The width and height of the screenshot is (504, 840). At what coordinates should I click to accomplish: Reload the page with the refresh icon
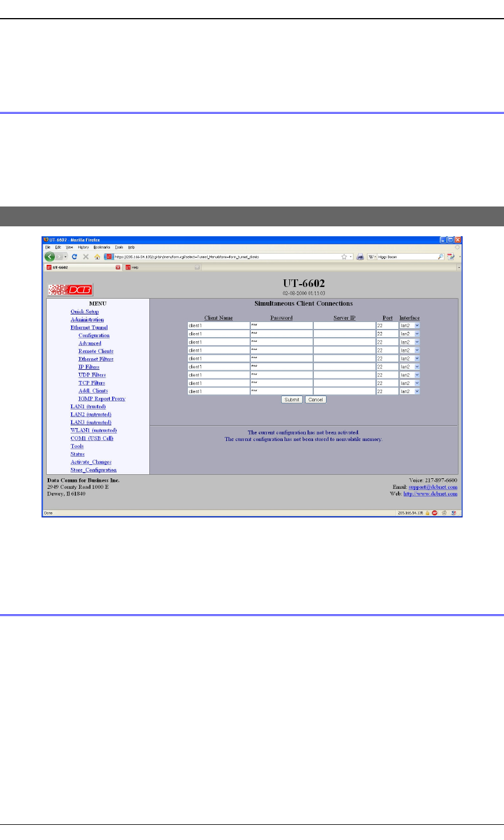tap(75, 257)
